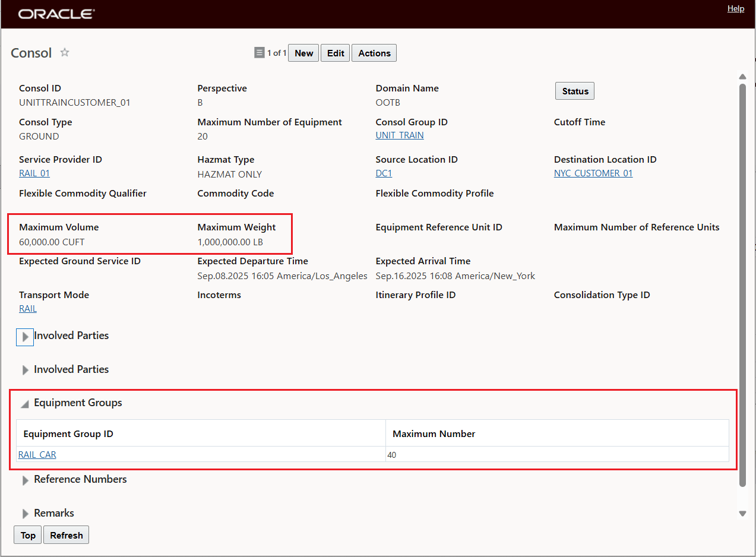Click the scrollbar down arrow
This screenshot has width=756, height=557.
point(742,513)
